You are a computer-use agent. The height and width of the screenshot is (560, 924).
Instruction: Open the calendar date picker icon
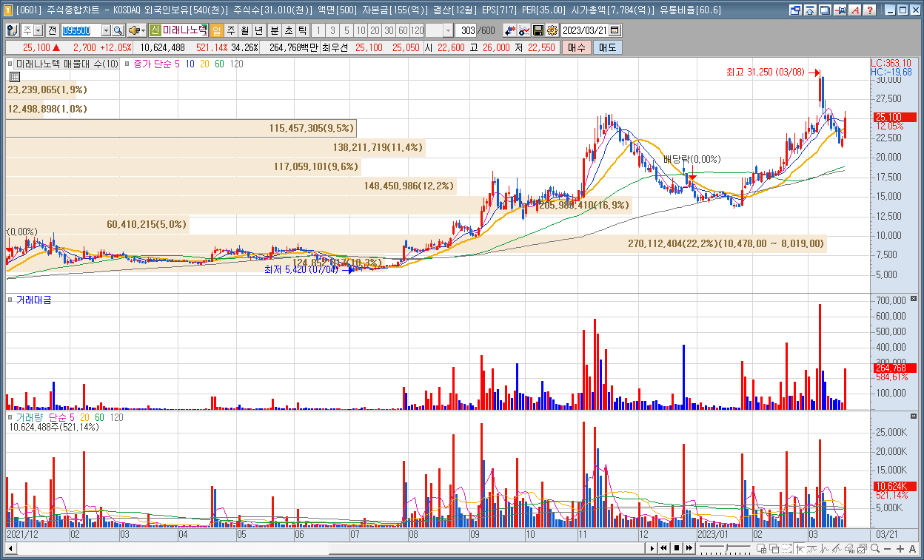[615, 30]
